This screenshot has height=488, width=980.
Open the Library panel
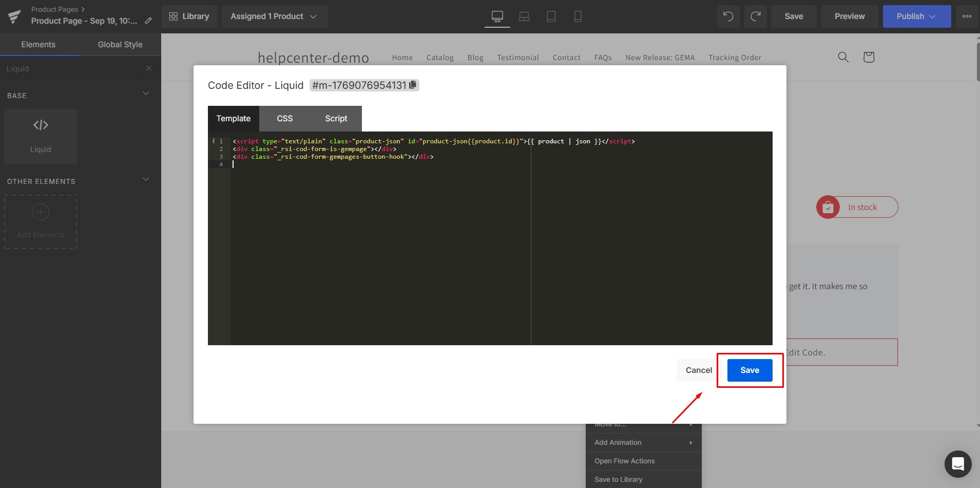189,16
